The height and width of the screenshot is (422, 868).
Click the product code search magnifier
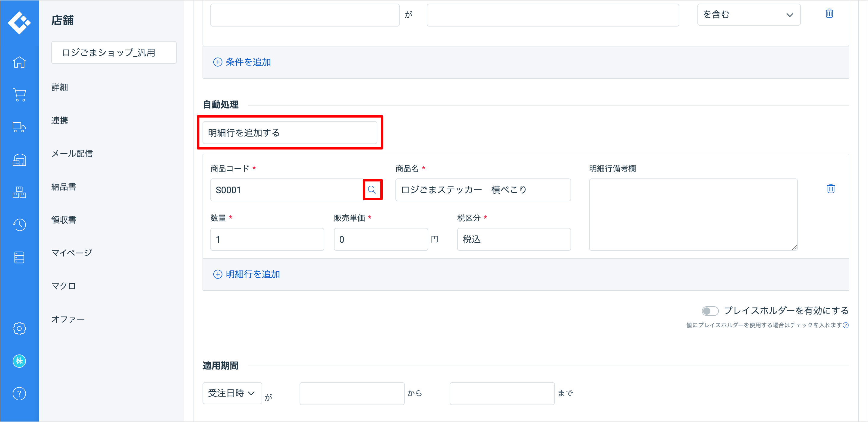(372, 189)
